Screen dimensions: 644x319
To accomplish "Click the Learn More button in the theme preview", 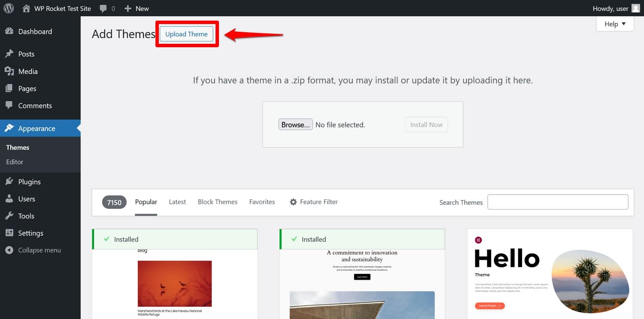I will click(362, 277).
